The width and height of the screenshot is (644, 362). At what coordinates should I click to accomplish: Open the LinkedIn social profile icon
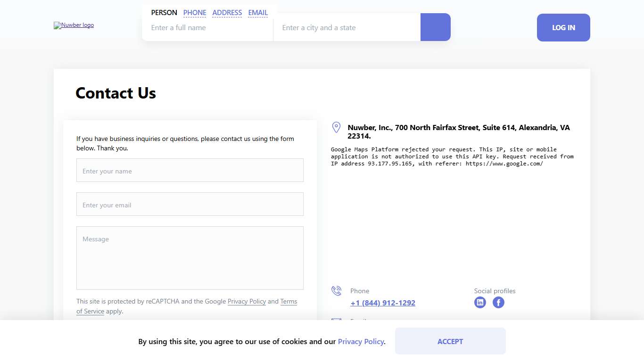pos(480,303)
